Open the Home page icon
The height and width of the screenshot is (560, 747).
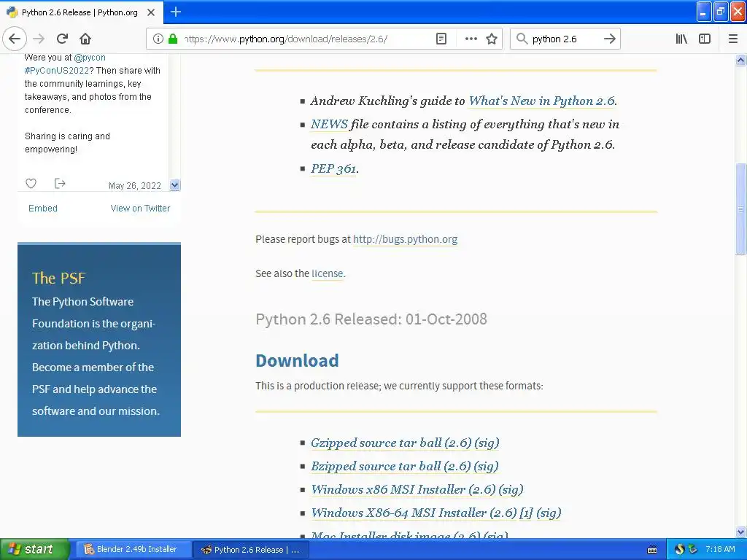click(85, 39)
